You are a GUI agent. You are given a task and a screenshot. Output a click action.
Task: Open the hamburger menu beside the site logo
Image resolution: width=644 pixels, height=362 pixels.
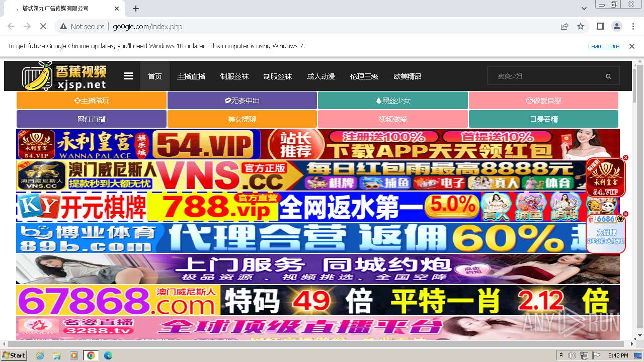[129, 76]
